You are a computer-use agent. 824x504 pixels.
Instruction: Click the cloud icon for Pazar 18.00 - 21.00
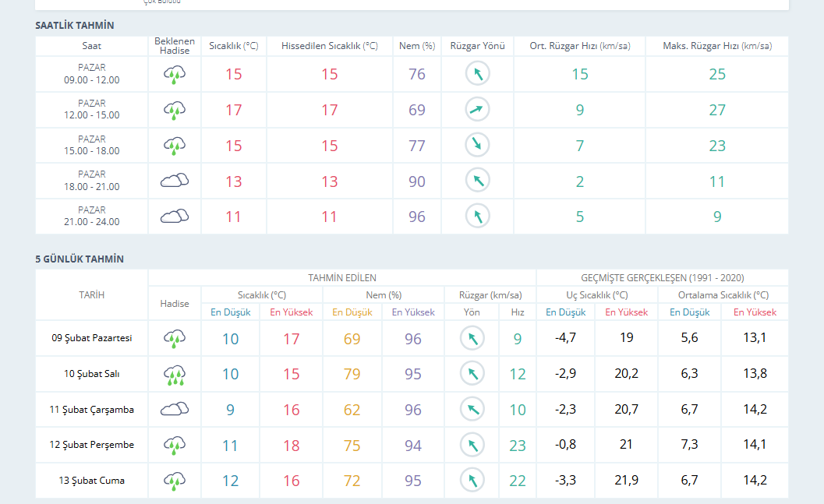tap(175, 182)
